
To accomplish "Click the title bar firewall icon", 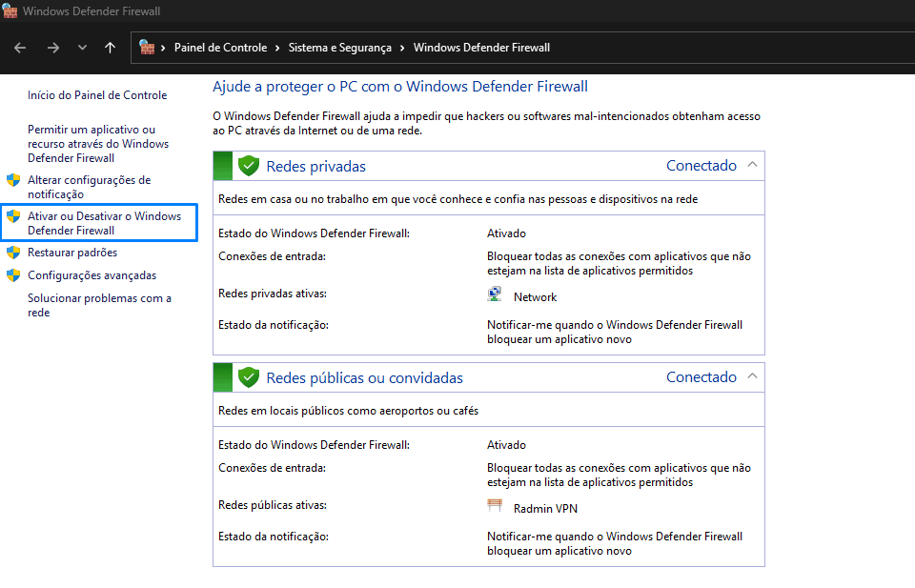I will [10, 11].
